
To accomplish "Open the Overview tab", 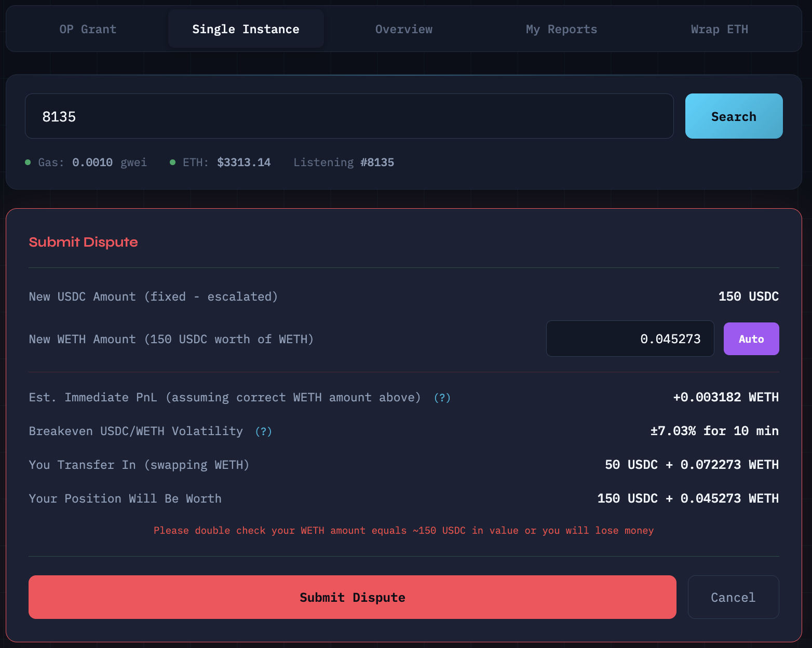I will (x=403, y=29).
